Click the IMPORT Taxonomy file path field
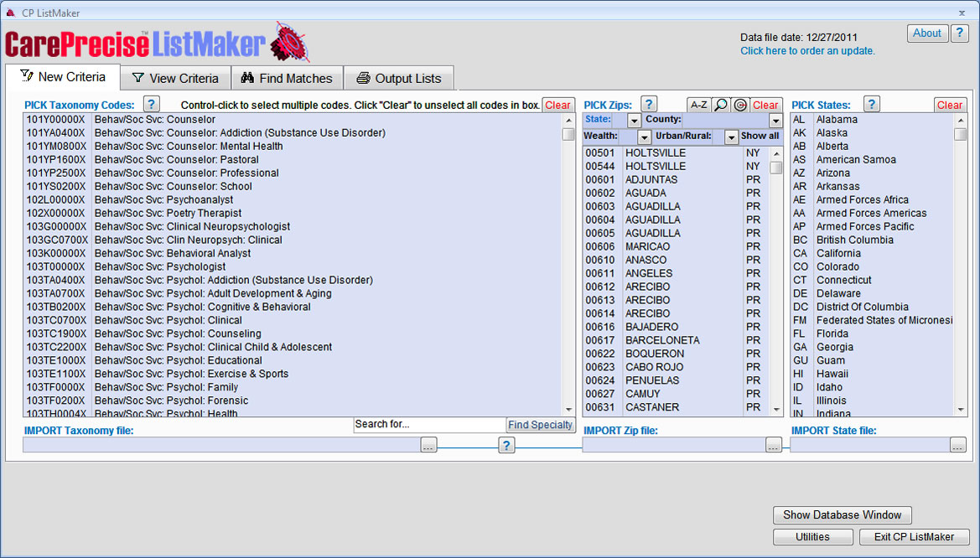 [222, 445]
